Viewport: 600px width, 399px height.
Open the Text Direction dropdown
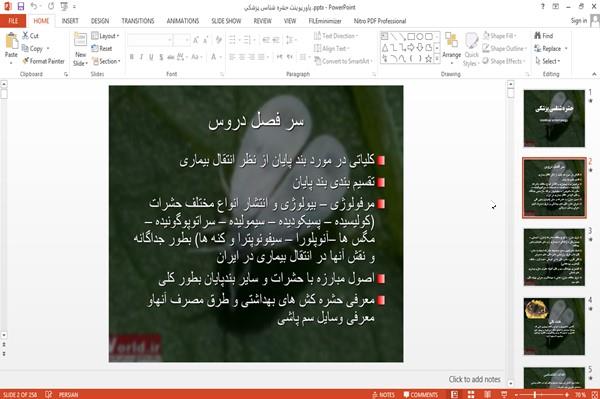pyautogui.click(x=336, y=36)
